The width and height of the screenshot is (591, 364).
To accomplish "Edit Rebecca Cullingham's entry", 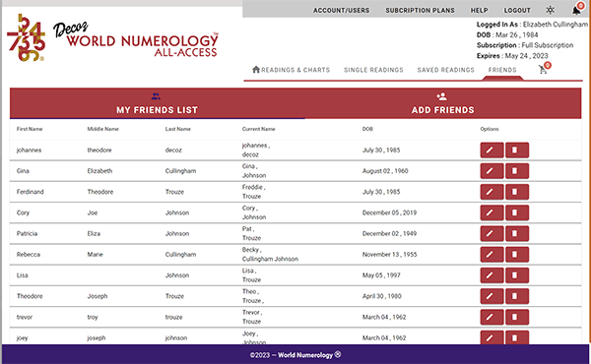I will (492, 255).
